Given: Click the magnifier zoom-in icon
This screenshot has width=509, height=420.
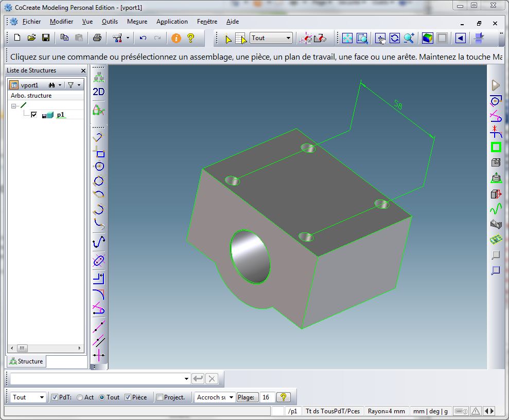Looking at the screenshot, I should (x=409, y=38).
